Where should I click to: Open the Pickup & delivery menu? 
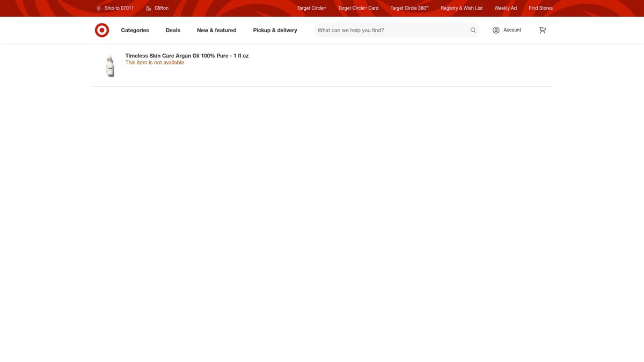pos(275,31)
